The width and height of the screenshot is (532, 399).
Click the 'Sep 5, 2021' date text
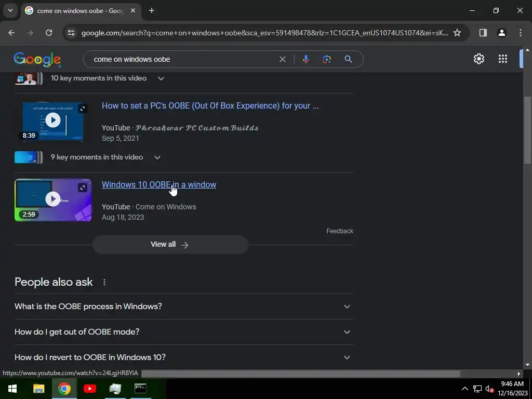[121, 138]
